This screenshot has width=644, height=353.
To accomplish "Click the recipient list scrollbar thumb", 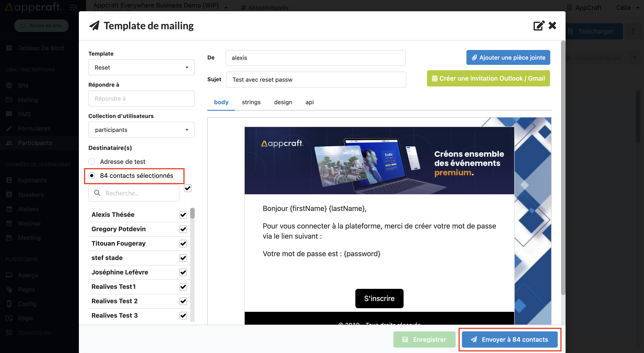I will (x=192, y=213).
